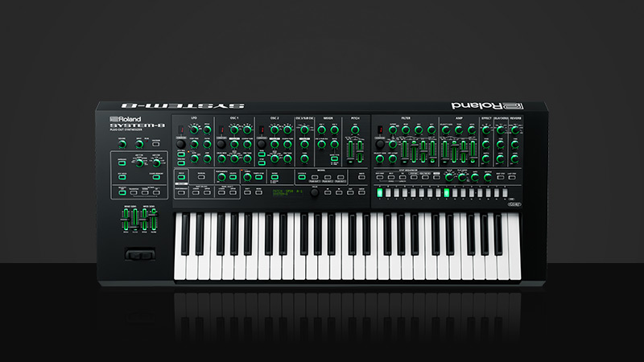This screenshot has height=362, width=644.
Task: Toggle the lit VELOCITY OFF button
Action: point(122,191)
